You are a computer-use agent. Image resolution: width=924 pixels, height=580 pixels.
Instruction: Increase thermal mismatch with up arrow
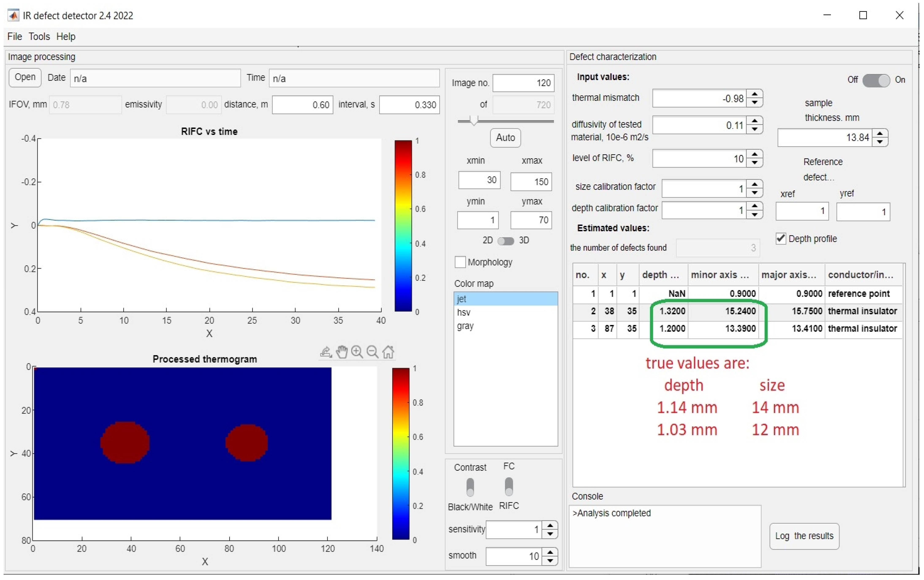pos(754,94)
